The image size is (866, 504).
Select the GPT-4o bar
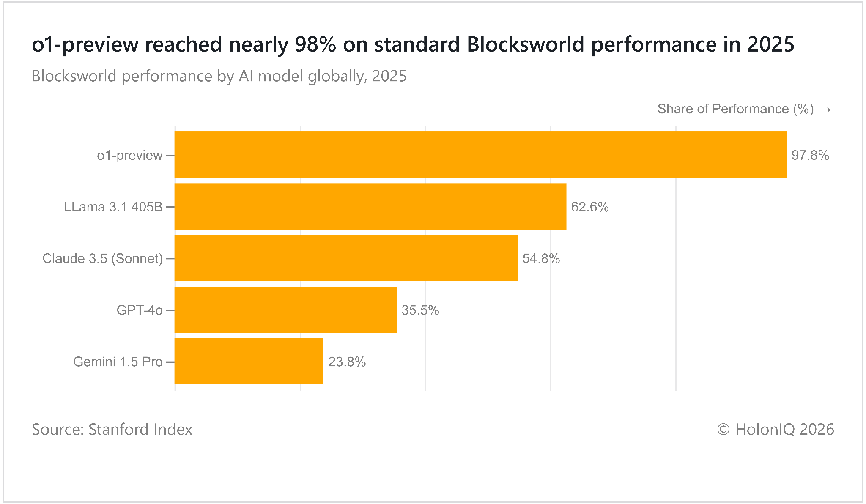285,310
